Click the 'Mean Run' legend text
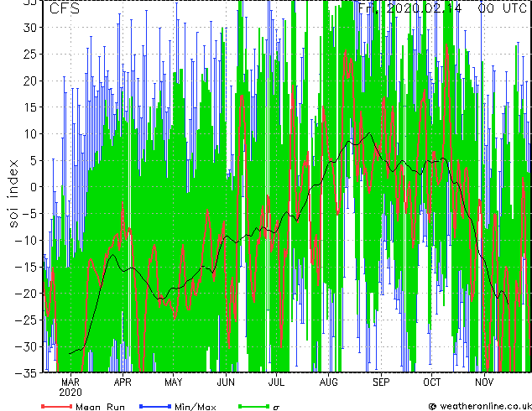532x411 pixels. point(100,407)
